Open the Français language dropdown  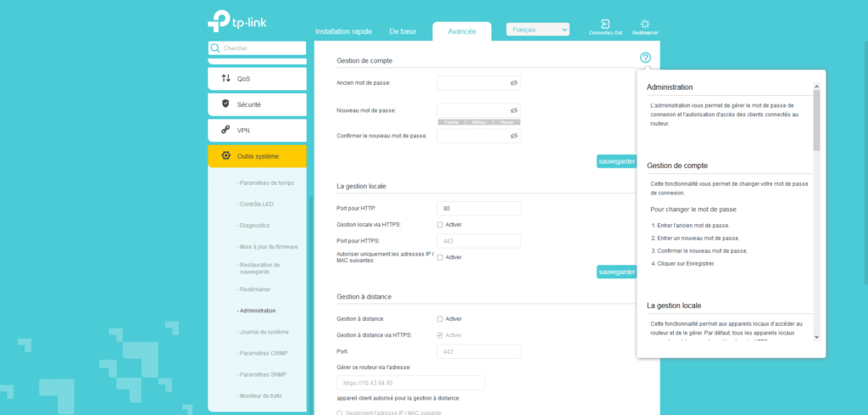[537, 30]
